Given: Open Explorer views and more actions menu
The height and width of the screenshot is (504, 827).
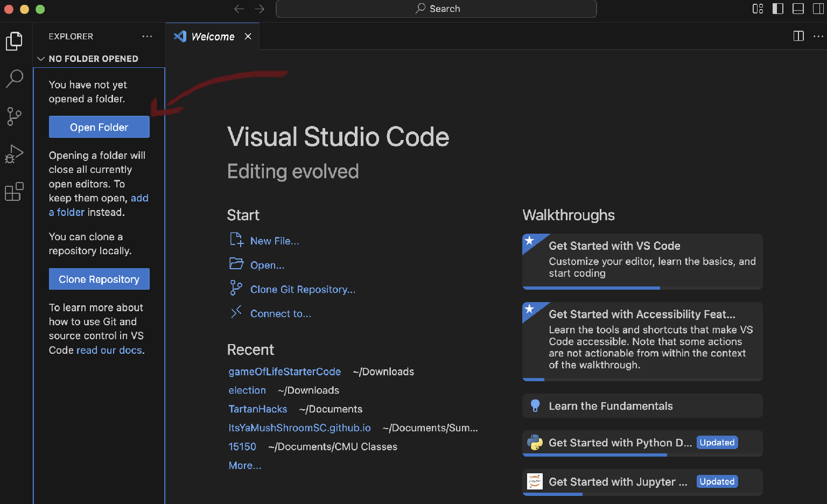Looking at the screenshot, I should [x=147, y=36].
